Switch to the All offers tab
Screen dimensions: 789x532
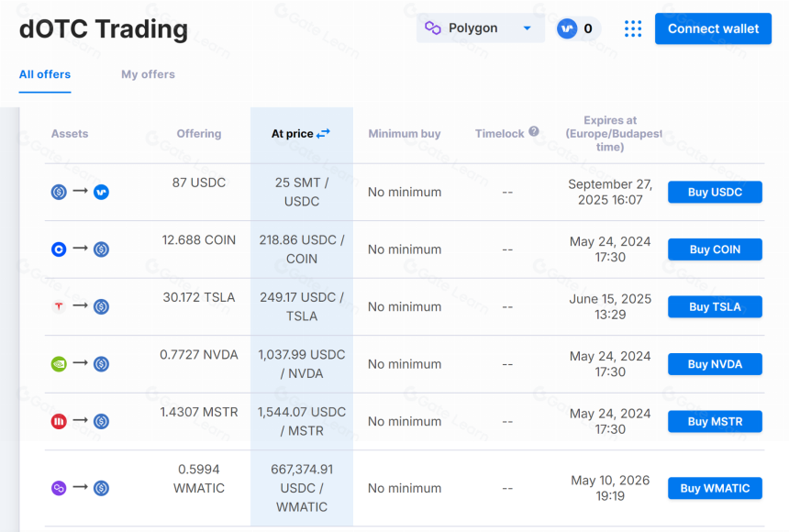[45, 74]
